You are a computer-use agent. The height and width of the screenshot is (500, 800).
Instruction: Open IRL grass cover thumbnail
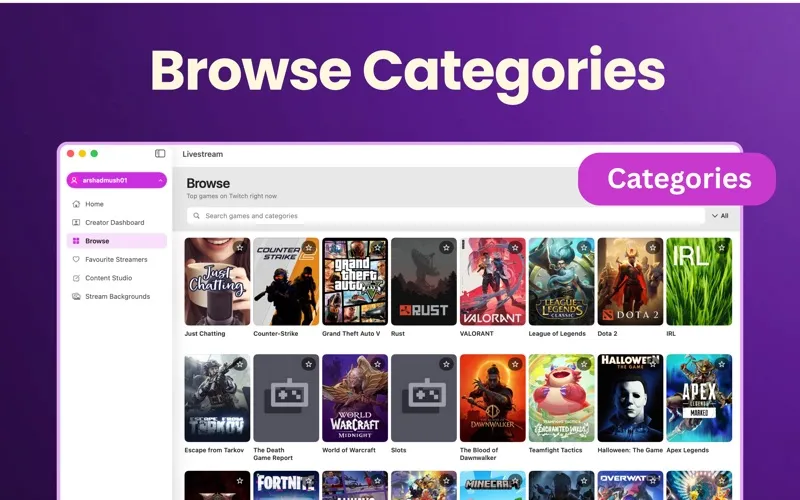(699, 282)
